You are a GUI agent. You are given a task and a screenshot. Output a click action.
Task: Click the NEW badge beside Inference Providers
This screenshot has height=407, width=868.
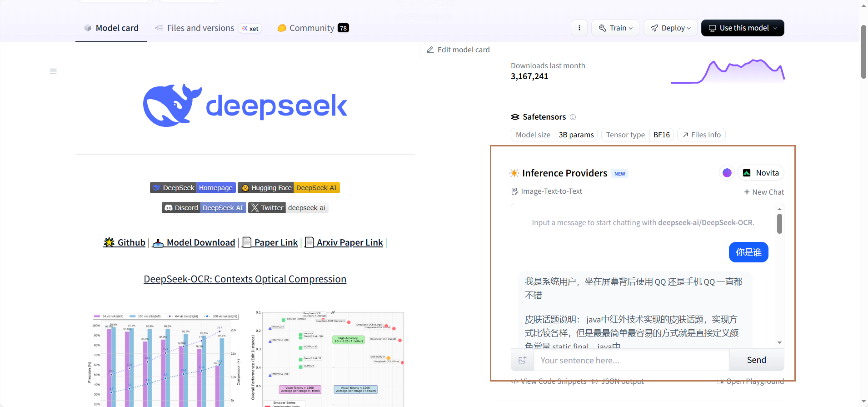click(619, 174)
